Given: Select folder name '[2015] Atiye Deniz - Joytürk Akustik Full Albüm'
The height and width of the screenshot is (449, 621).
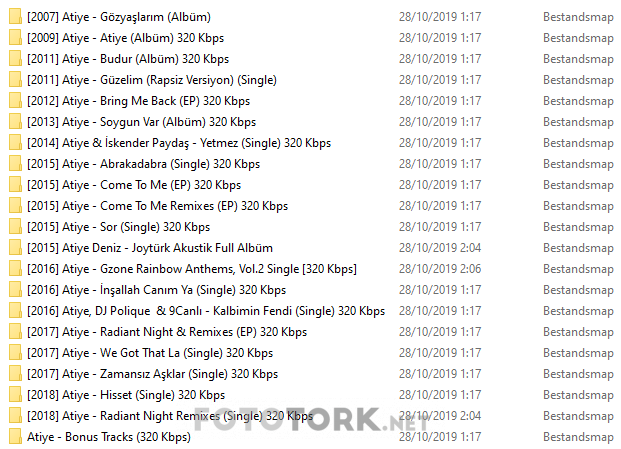Looking at the screenshot, I should click(150, 248).
